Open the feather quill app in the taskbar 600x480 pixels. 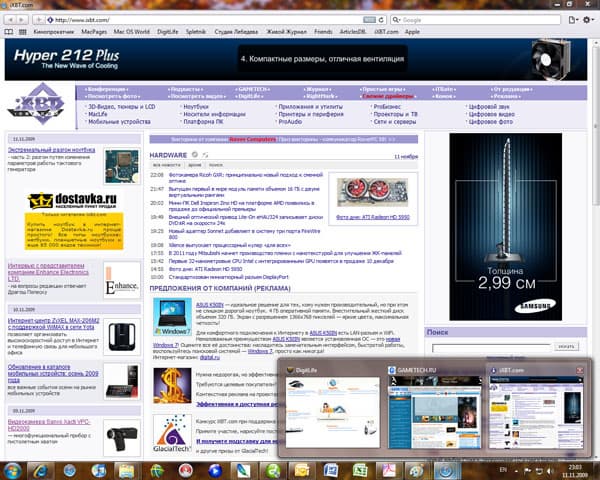243,470
